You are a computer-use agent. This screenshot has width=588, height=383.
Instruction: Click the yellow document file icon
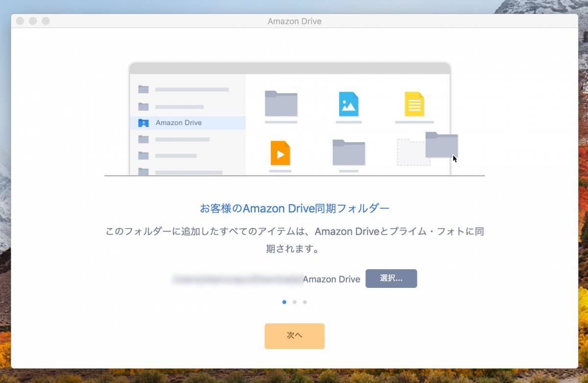414,104
